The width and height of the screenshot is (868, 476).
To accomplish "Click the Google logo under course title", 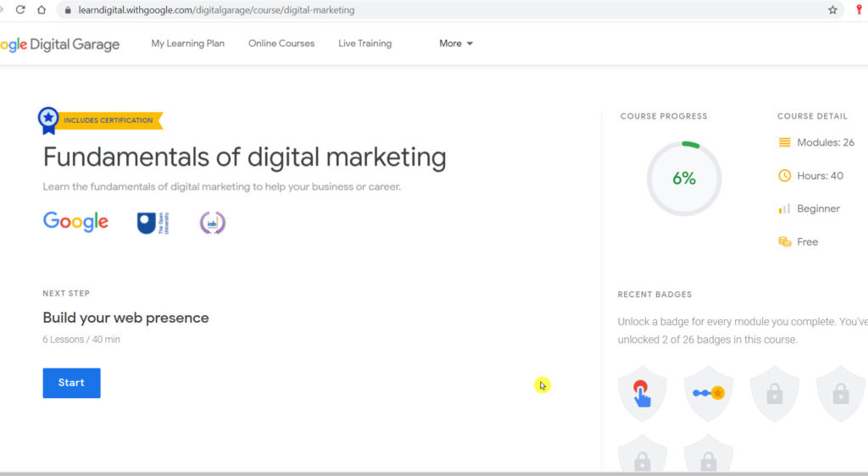I will coord(75,222).
